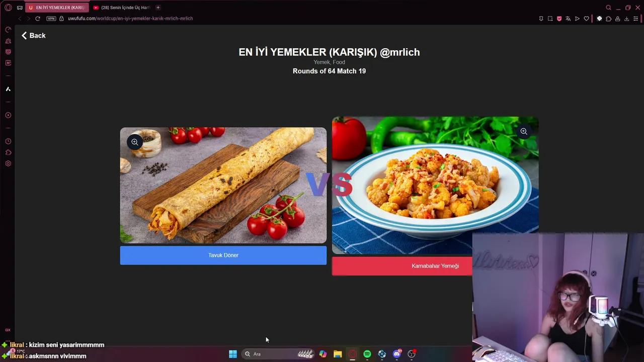
Task: Open the Opera main menu logo
Action: click(8, 8)
